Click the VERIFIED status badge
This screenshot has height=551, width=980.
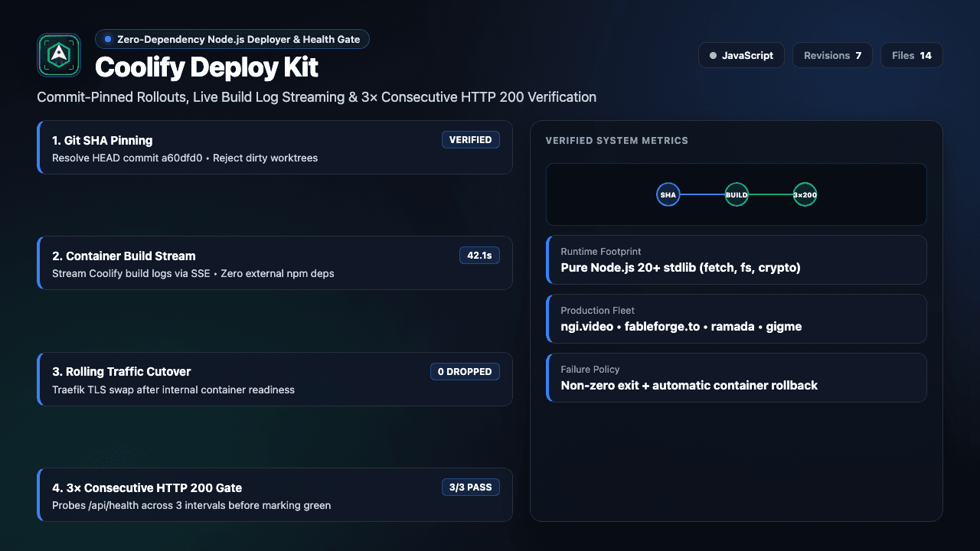pyautogui.click(x=470, y=140)
